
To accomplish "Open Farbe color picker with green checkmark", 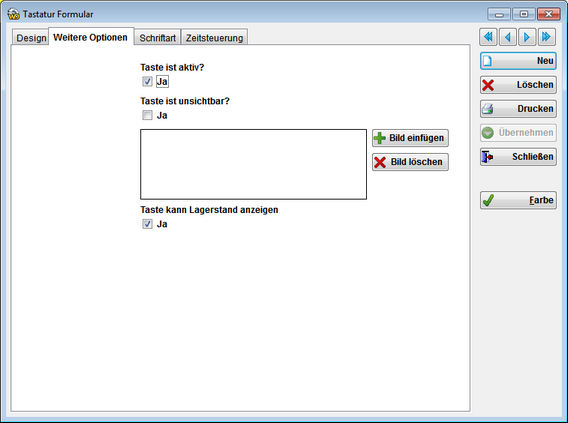I will (518, 200).
